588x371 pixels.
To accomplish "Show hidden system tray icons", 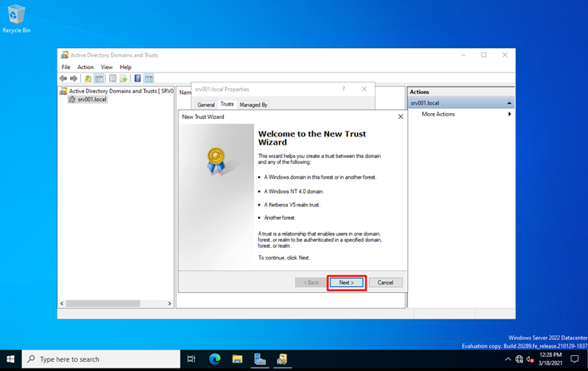I will click(x=508, y=359).
